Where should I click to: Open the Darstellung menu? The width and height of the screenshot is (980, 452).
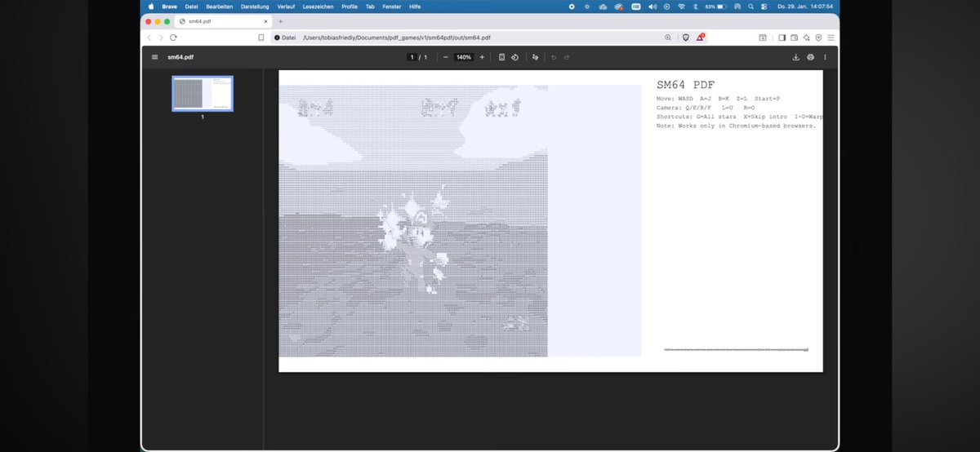tap(255, 6)
